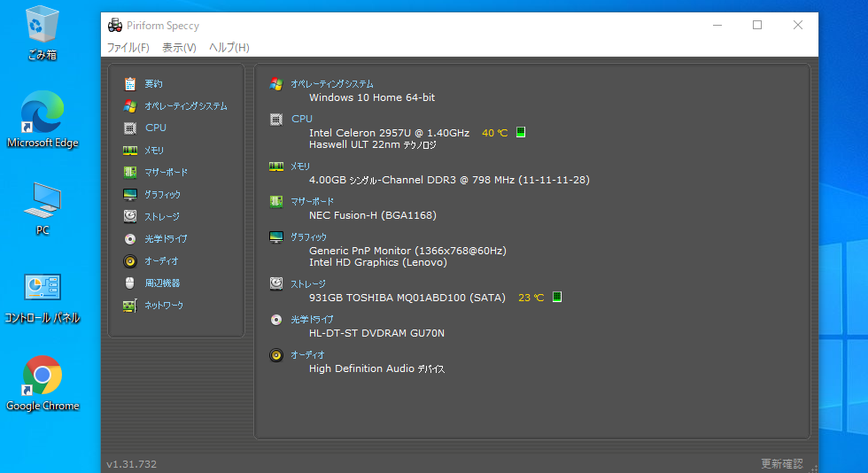Click Windows 10 Home 64-bit text

[372, 97]
